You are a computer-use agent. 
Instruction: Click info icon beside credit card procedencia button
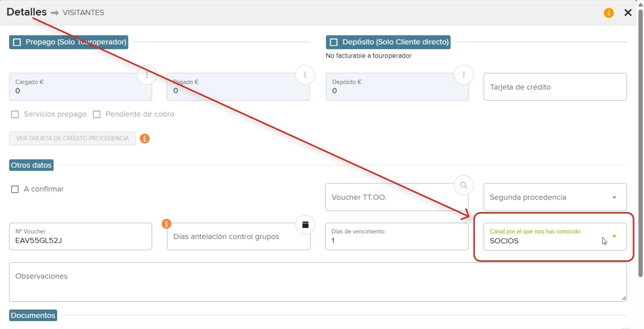(x=145, y=138)
